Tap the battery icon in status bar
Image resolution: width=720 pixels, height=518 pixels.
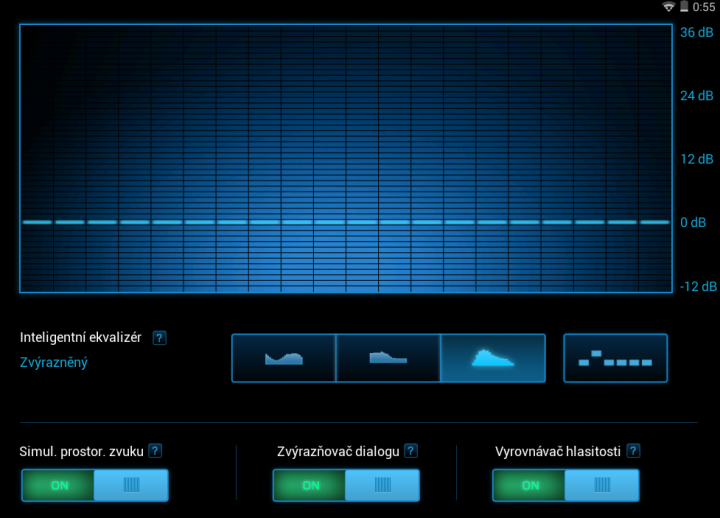(684, 7)
